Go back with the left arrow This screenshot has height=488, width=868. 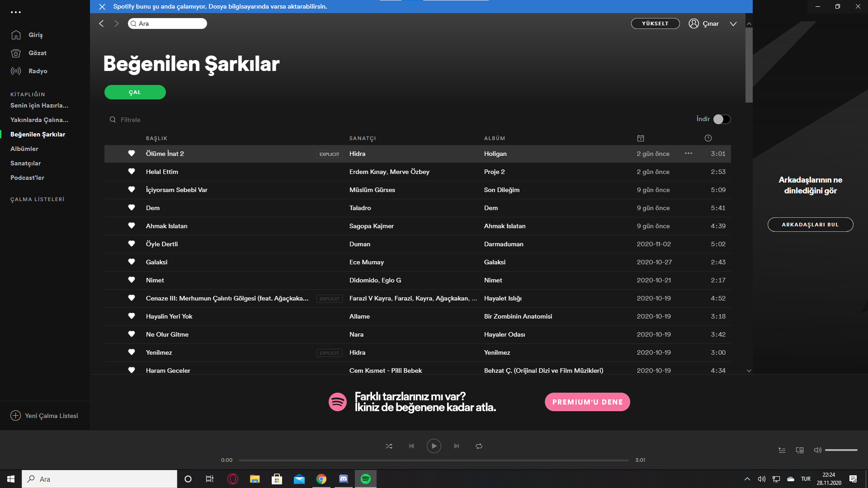[x=101, y=23]
